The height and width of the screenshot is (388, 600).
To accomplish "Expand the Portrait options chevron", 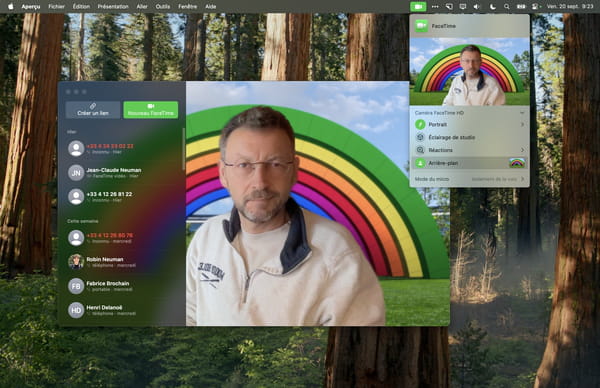I will click(522, 124).
